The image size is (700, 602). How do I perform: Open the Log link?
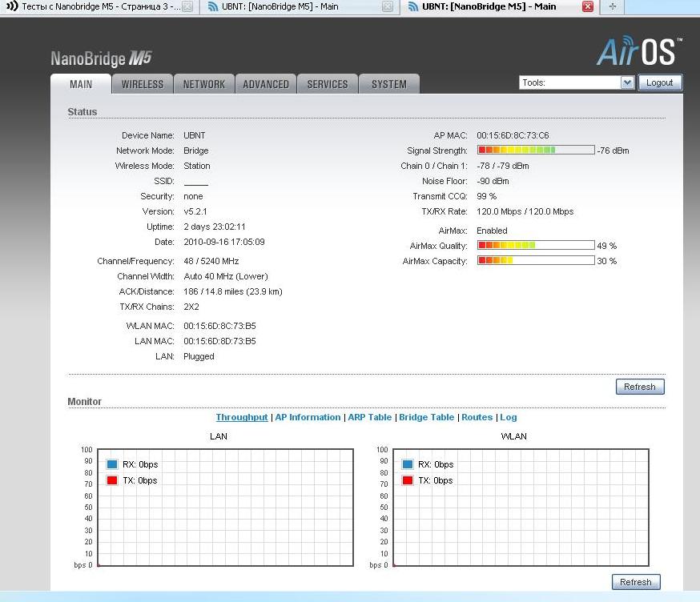(x=508, y=417)
